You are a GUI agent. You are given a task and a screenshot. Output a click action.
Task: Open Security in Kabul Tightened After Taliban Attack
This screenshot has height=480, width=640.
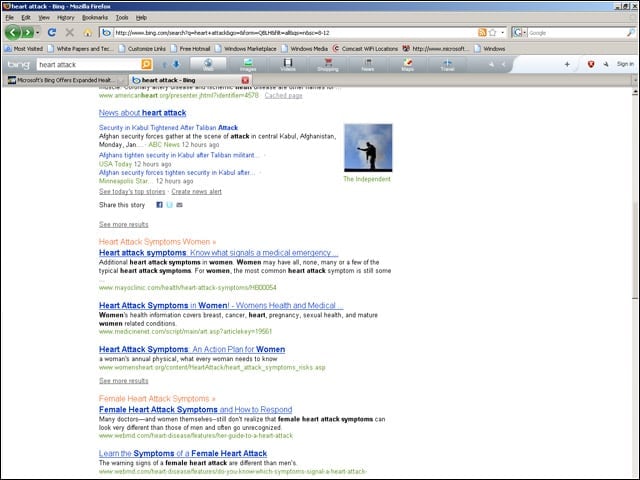pyautogui.click(x=168, y=127)
